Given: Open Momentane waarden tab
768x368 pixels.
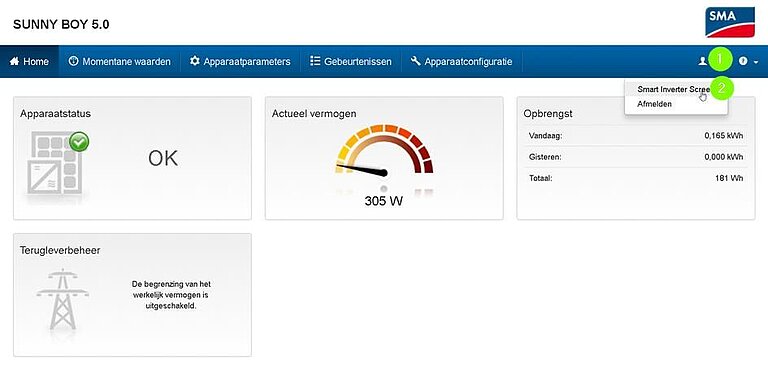Looking at the screenshot, I should click(x=120, y=62).
